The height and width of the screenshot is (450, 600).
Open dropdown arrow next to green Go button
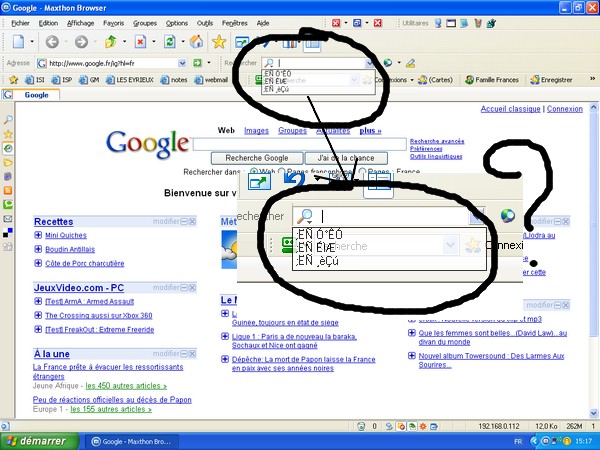pos(209,62)
